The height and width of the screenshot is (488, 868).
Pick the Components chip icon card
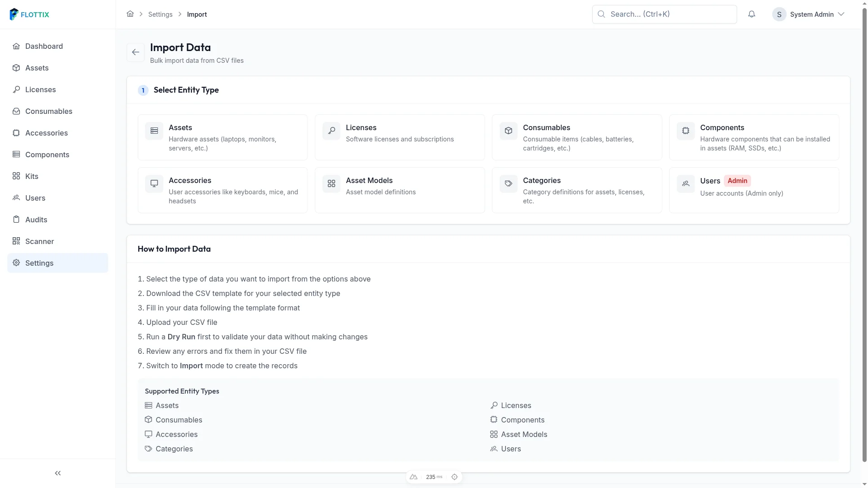755,137
